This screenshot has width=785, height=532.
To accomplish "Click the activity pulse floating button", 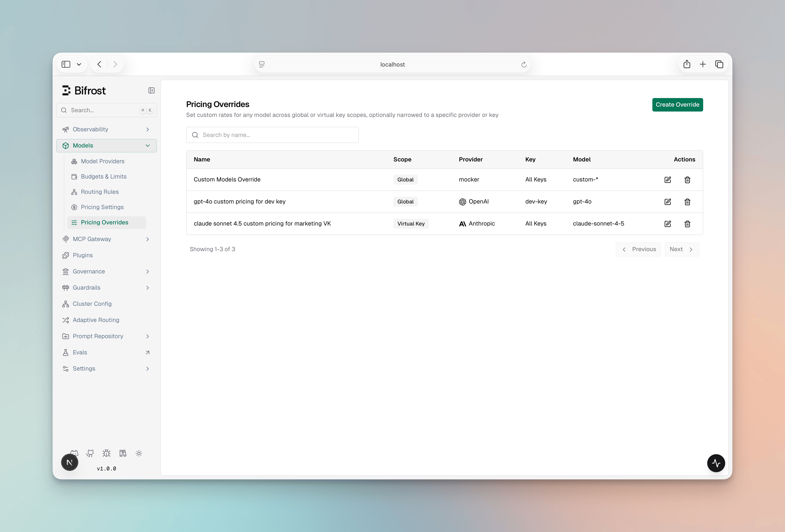I will click(x=716, y=463).
